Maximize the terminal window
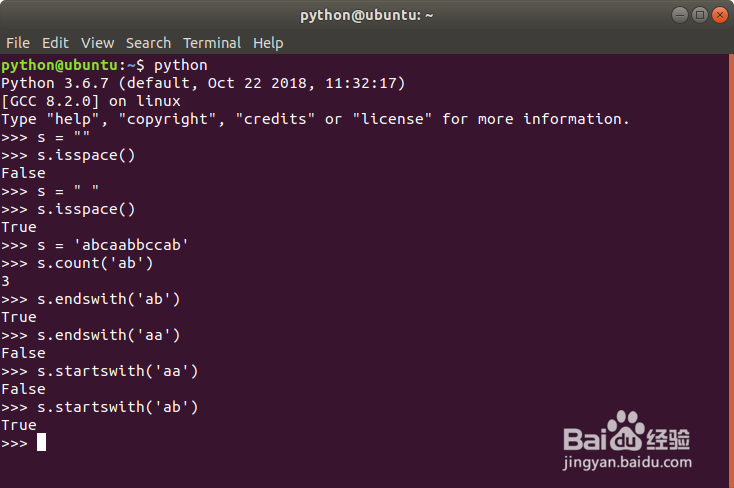 pyautogui.click(x=699, y=15)
